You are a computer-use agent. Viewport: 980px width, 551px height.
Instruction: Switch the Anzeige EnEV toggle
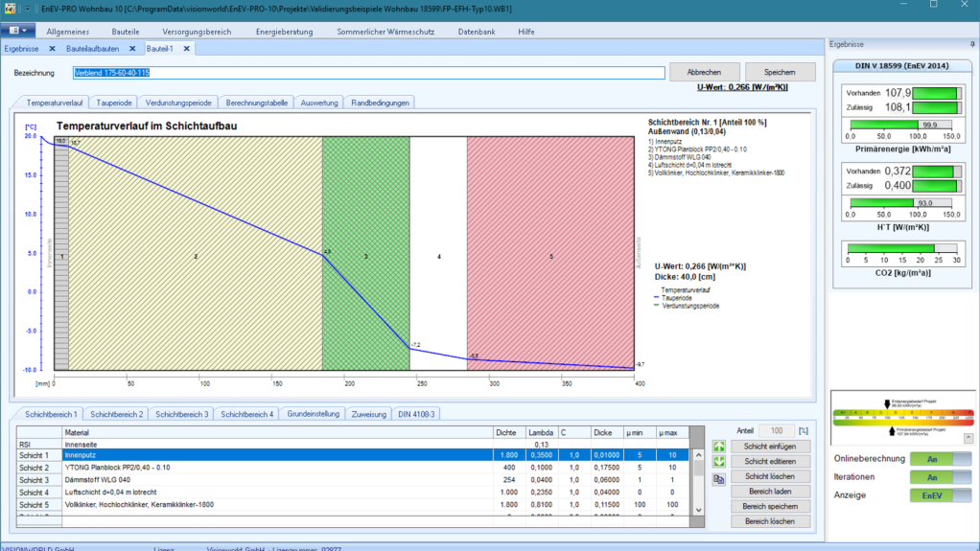940,495
